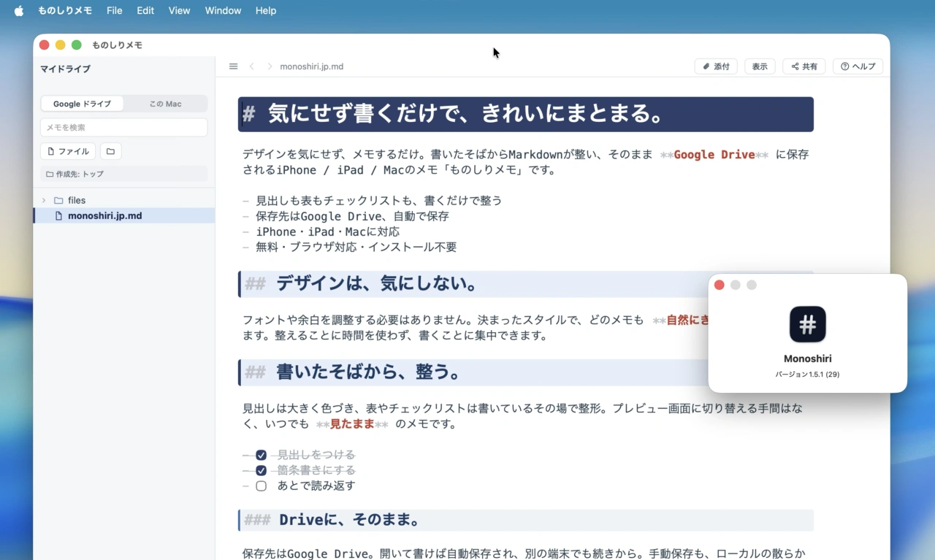The height and width of the screenshot is (560, 935).
Task: Close the Monoshiri About window
Action: tap(719, 285)
